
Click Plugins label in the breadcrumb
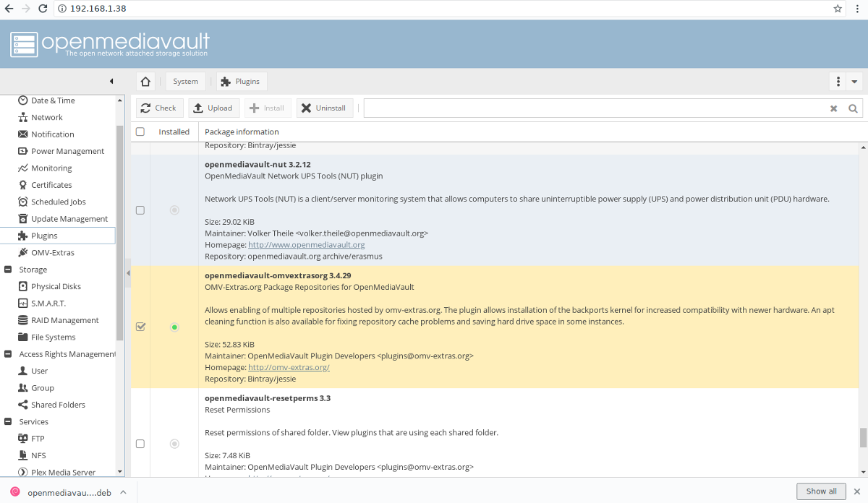click(x=247, y=82)
